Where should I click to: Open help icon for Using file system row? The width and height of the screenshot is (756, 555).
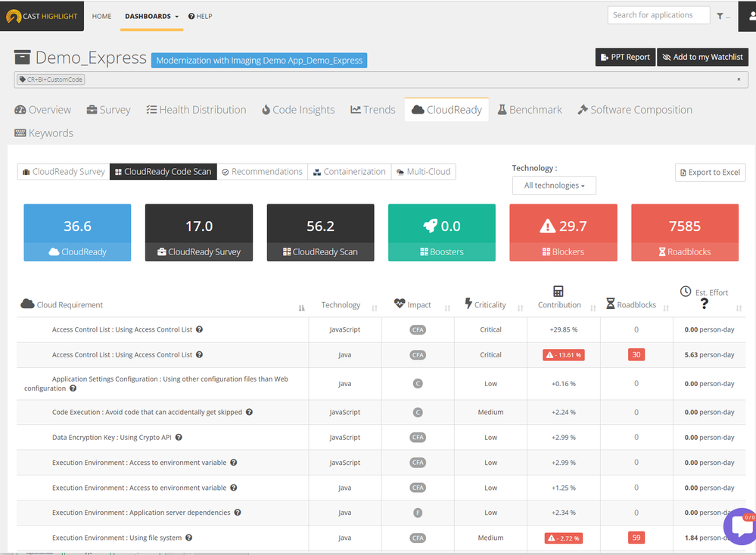[189, 538]
